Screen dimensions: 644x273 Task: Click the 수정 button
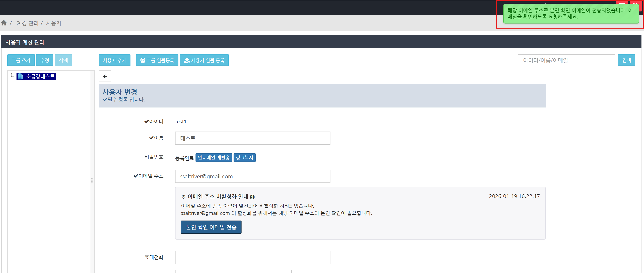click(45, 60)
